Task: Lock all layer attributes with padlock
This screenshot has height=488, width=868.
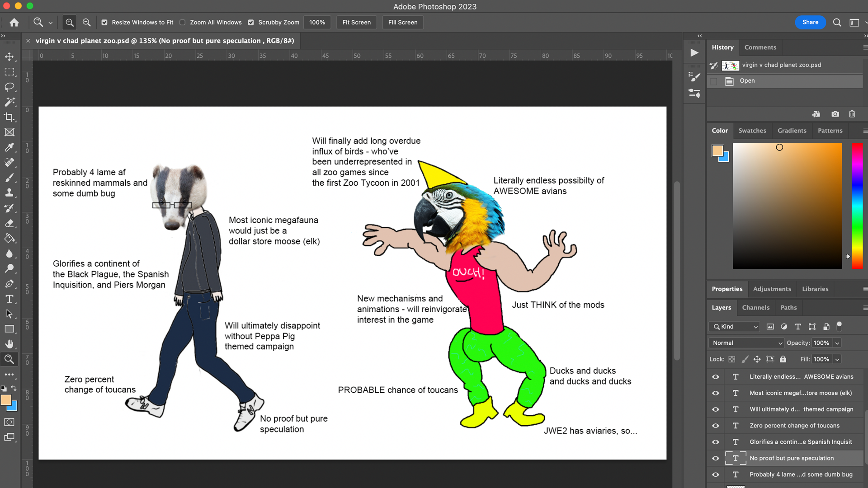Action: pyautogui.click(x=783, y=359)
